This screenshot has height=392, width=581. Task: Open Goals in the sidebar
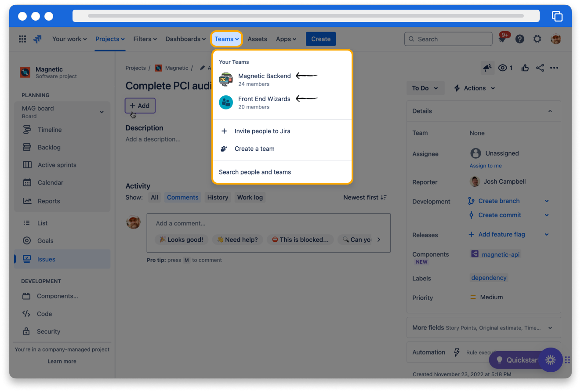[62, 240]
